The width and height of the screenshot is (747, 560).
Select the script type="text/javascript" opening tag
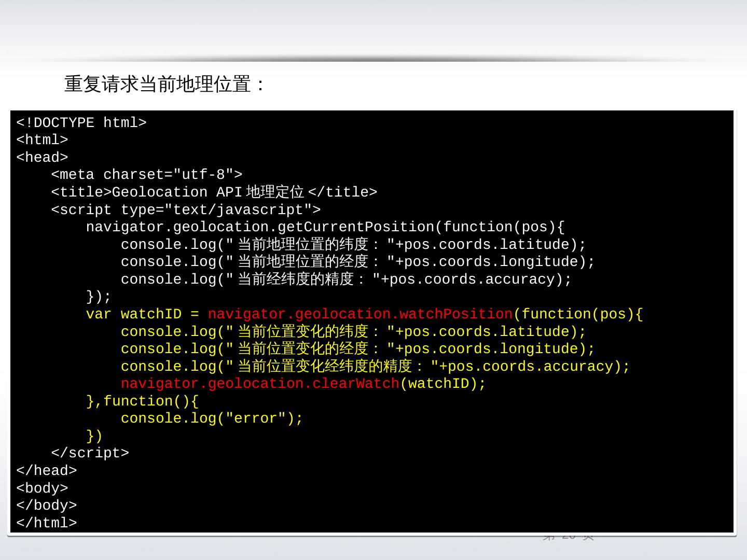(186, 210)
